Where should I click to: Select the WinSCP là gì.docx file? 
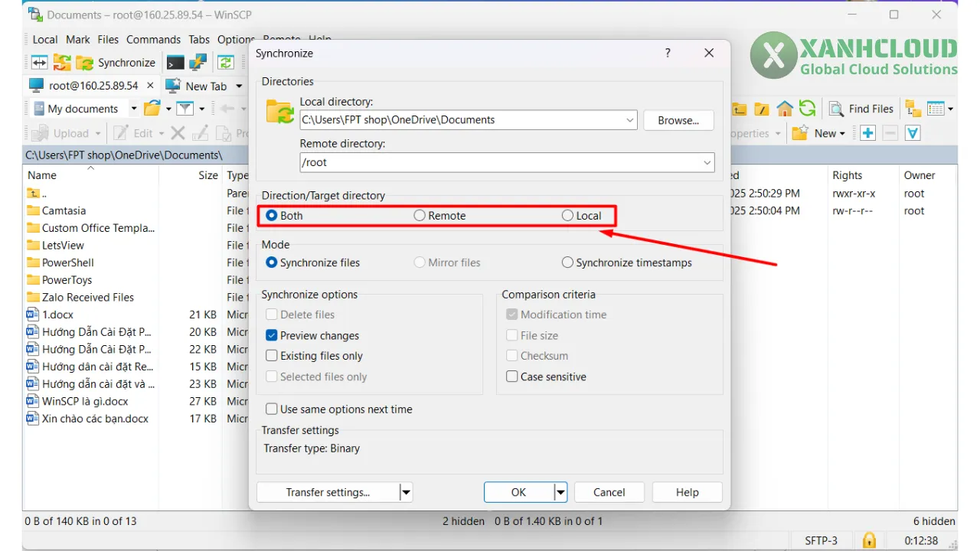[x=85, y=401]
